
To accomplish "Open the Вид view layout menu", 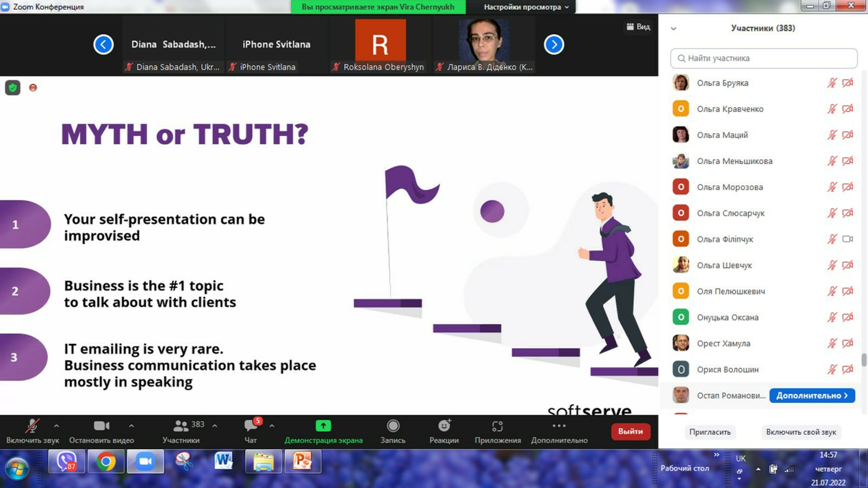I will click(x=638, y=27).
